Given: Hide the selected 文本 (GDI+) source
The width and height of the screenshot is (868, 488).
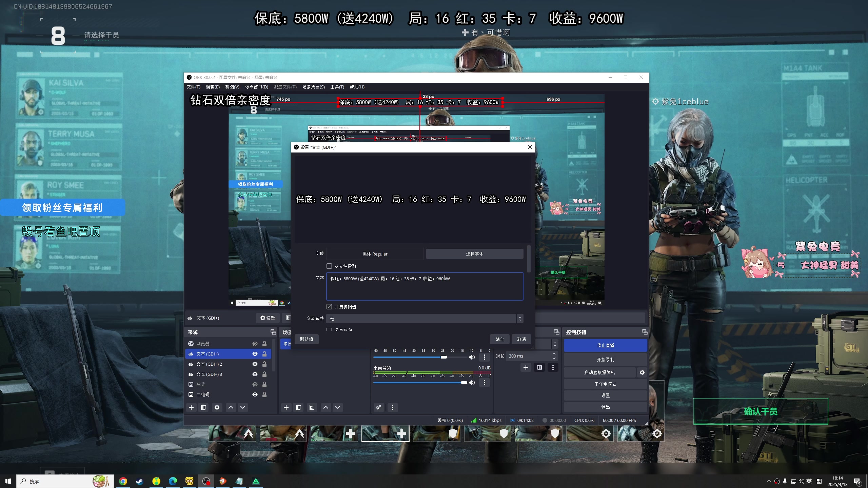Looking at the screenshot, I should click(255, 354).
